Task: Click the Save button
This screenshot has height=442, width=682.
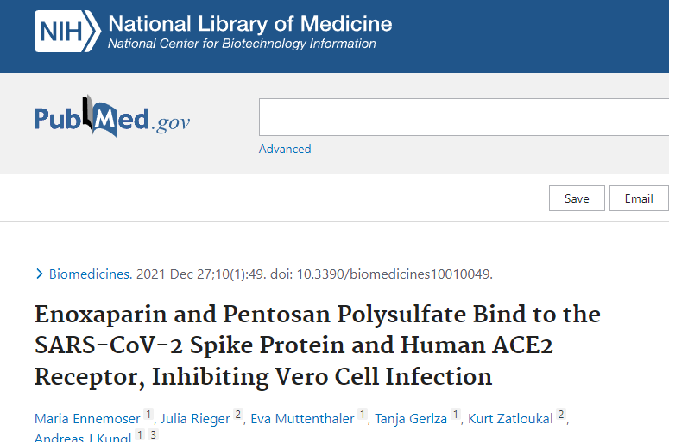Action: (577, 198)
